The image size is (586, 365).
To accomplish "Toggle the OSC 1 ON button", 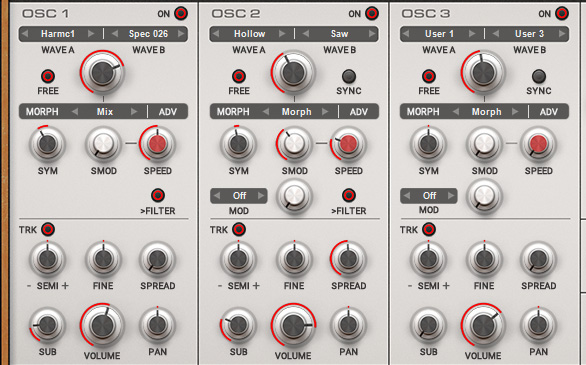I will 181,13.
